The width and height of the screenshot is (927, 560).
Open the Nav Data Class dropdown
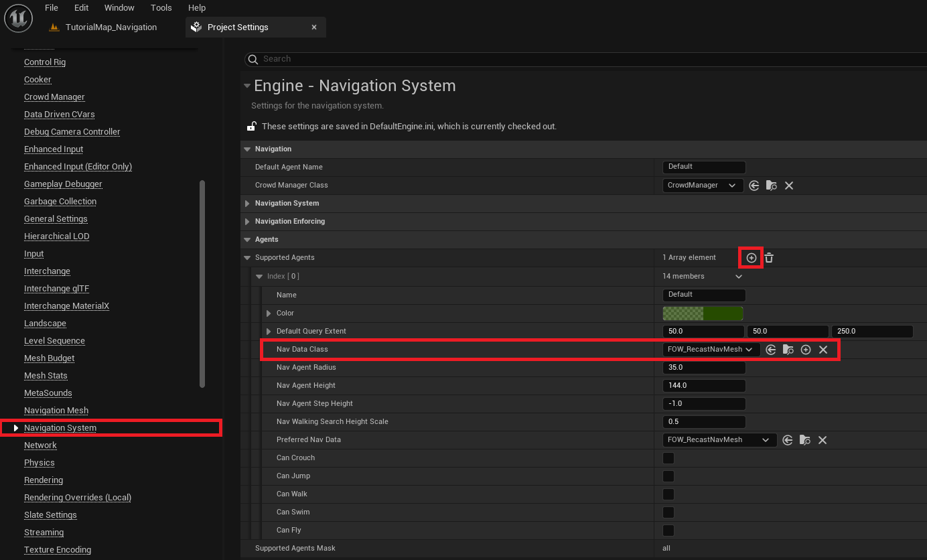point(711,350)
